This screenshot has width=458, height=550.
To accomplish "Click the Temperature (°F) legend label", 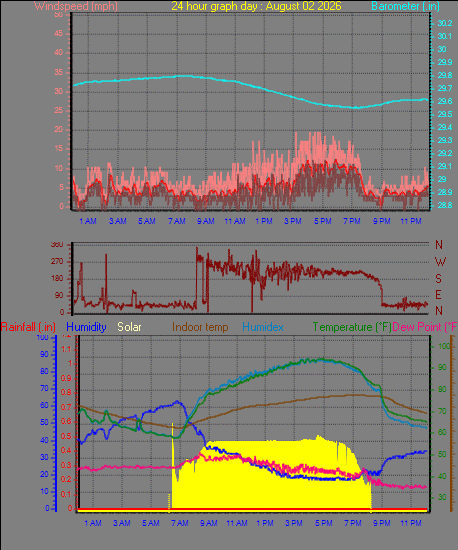I will pyautogui.click(x=352, y=327).
